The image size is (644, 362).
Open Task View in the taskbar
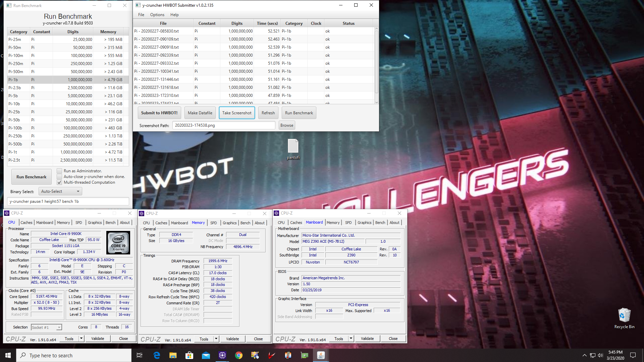(x=140, y=355)
